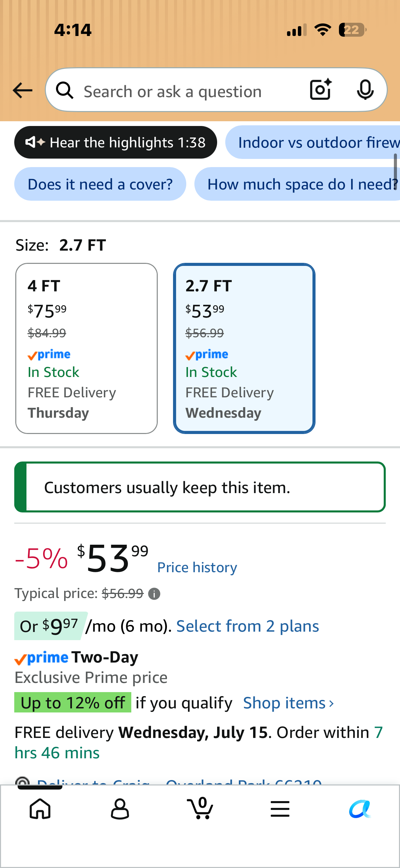This screenshot has height=868, width=400.
Task: Open the Alexa assistant icon
Action: point(360,809)
